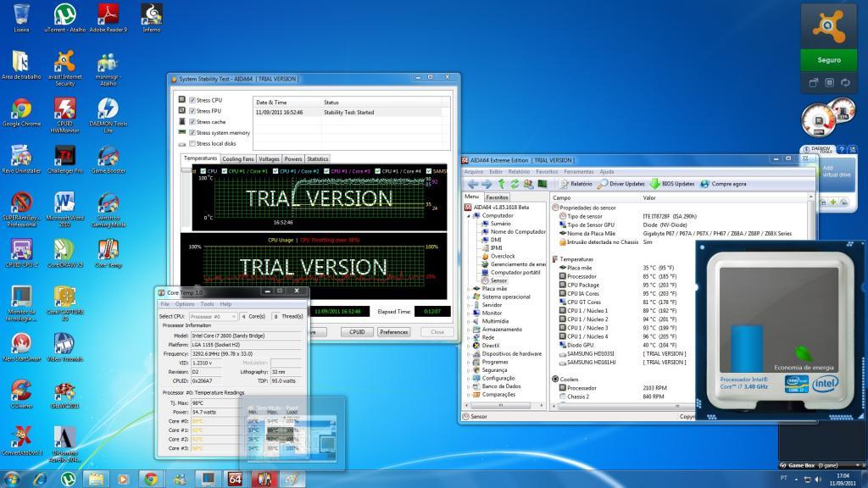Expand Sistema operacional tree node
The image size is (868, 488).
[x=469, y=297]
